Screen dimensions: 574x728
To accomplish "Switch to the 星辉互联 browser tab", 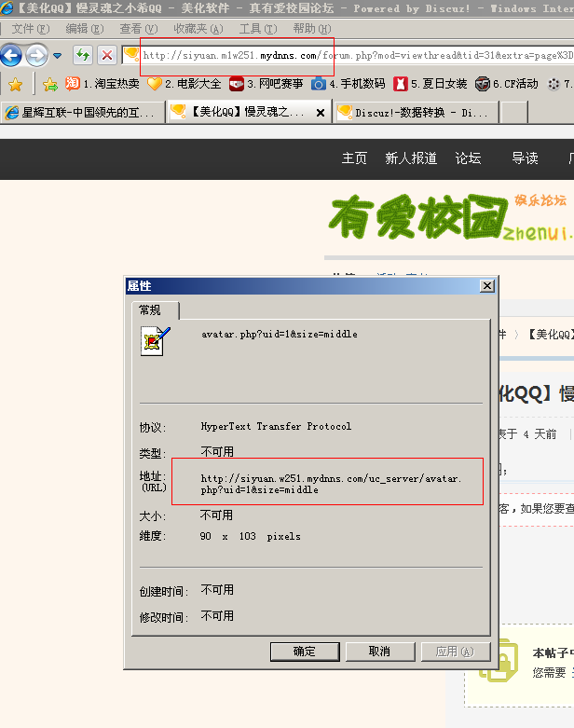I will point(83,113).
